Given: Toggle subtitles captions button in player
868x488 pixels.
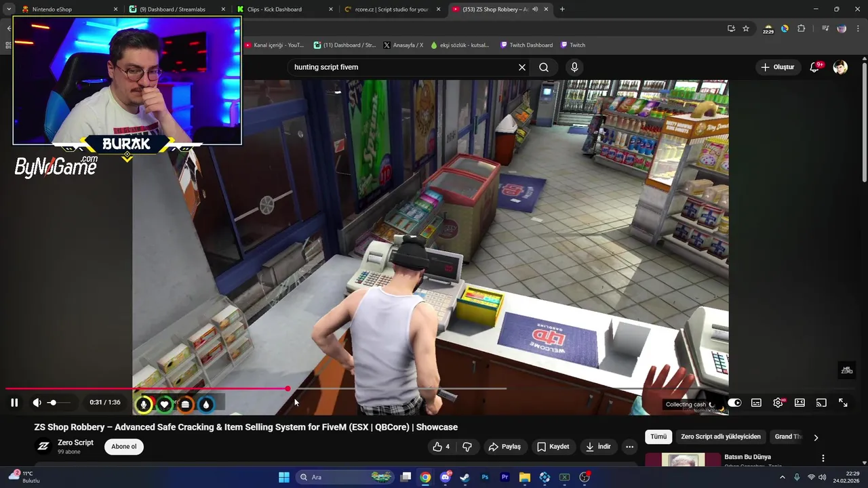Looking at the screenshot, I should tap(756, 403).
